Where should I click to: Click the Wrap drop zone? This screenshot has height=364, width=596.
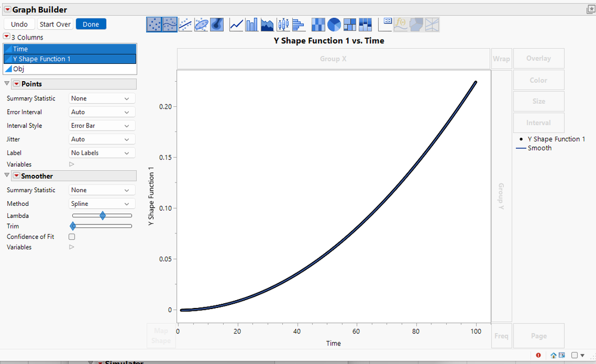[501, 59]
